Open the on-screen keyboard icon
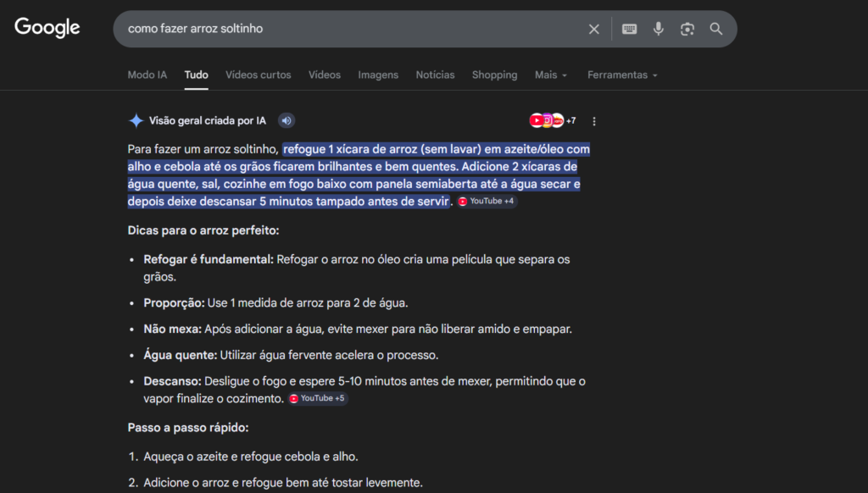This screenshot has width=868, height=493. click(x=629, y=29)
